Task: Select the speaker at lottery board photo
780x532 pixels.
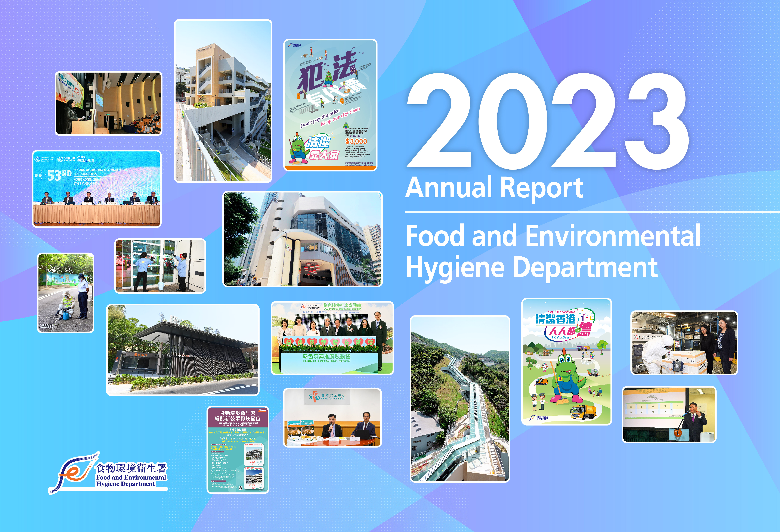Action: (x=669, y=415)
